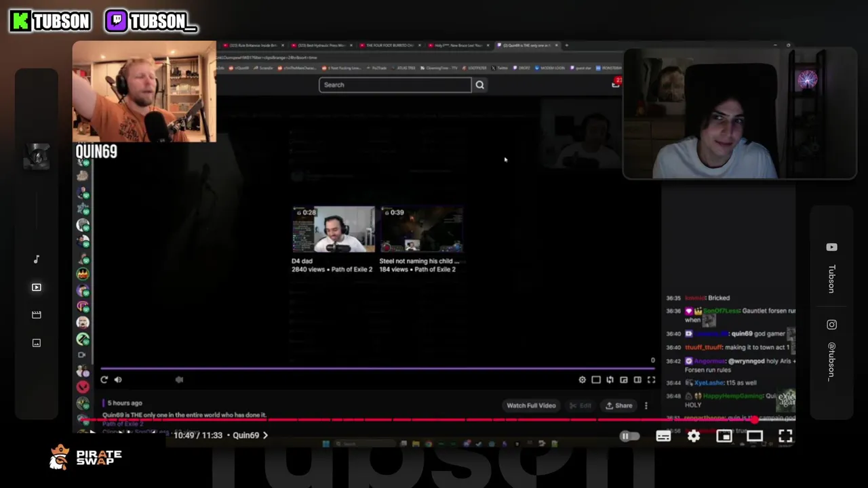Click the video player sidebar icon
Image resolution: width=868 pixels, height=488 pixels.
pos(37,287)
